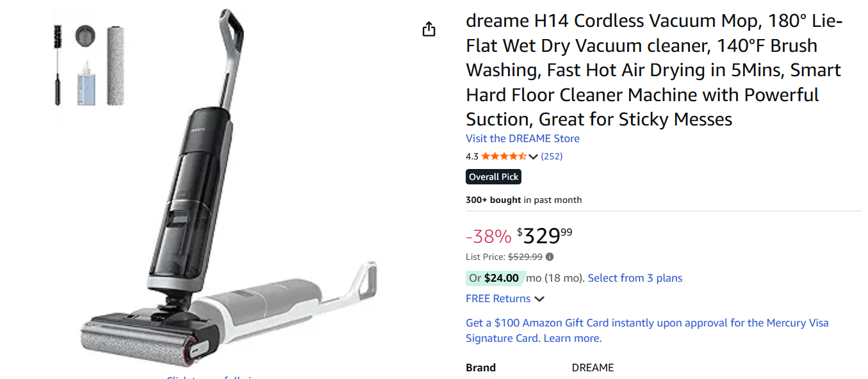868x379 pixels.
Task: Click the Overall Pick badge
Action: [x=493, y=177]
